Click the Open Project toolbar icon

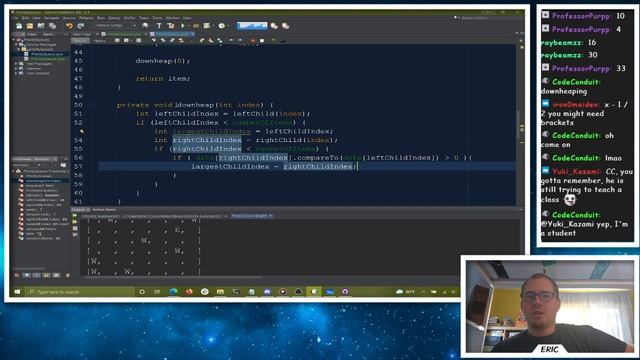pos(41,26)
